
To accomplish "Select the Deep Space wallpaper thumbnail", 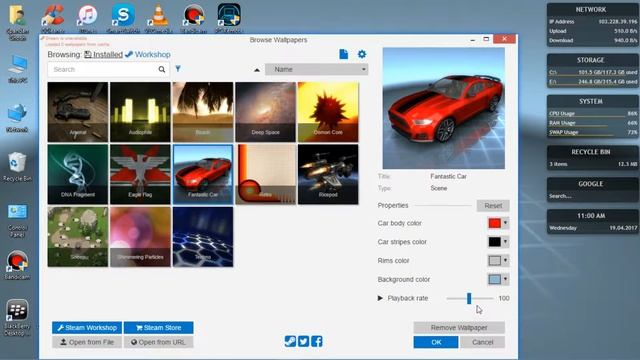I will point(266,112).
